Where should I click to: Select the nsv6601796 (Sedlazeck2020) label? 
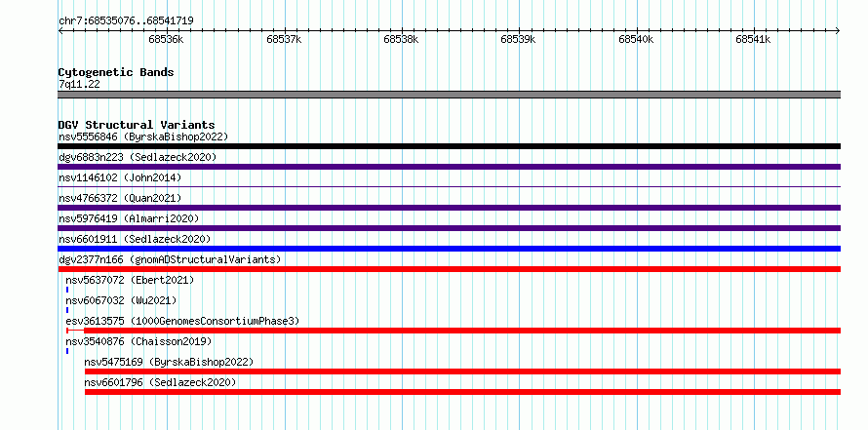click(x=161, y=382)
